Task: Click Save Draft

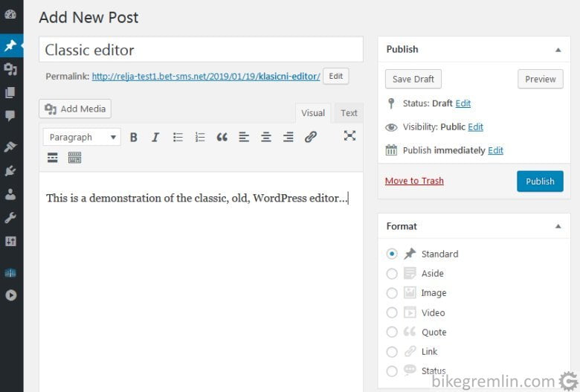Action: [413, 79]
